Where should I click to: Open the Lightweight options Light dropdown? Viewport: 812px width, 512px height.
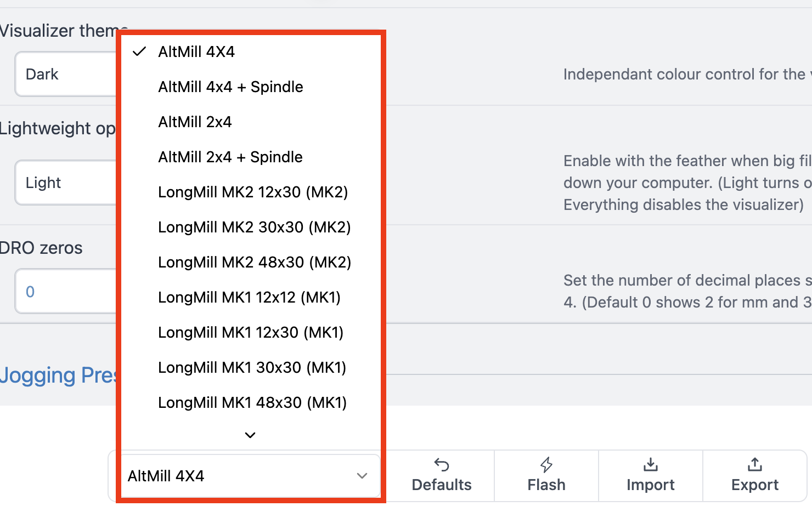pyautogui.click(x=66, y=183)
